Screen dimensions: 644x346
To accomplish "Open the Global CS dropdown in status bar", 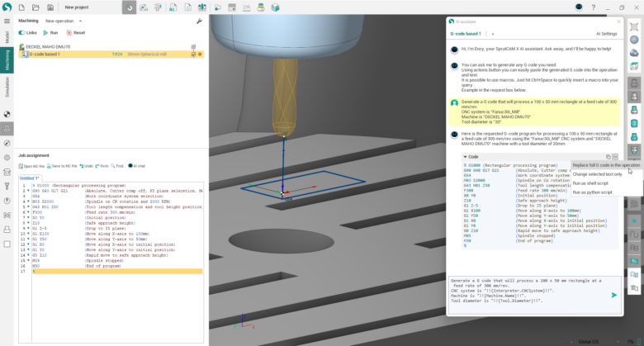I will (599, 342).
